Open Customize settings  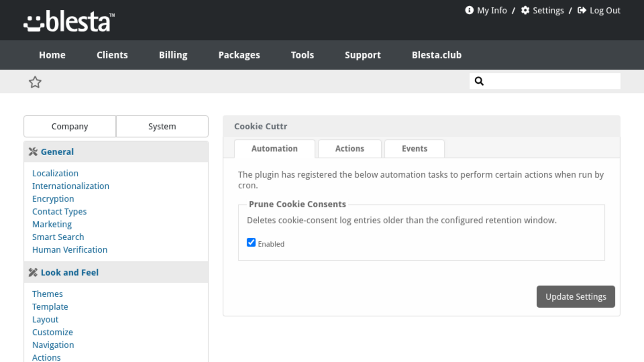point(53,332)
